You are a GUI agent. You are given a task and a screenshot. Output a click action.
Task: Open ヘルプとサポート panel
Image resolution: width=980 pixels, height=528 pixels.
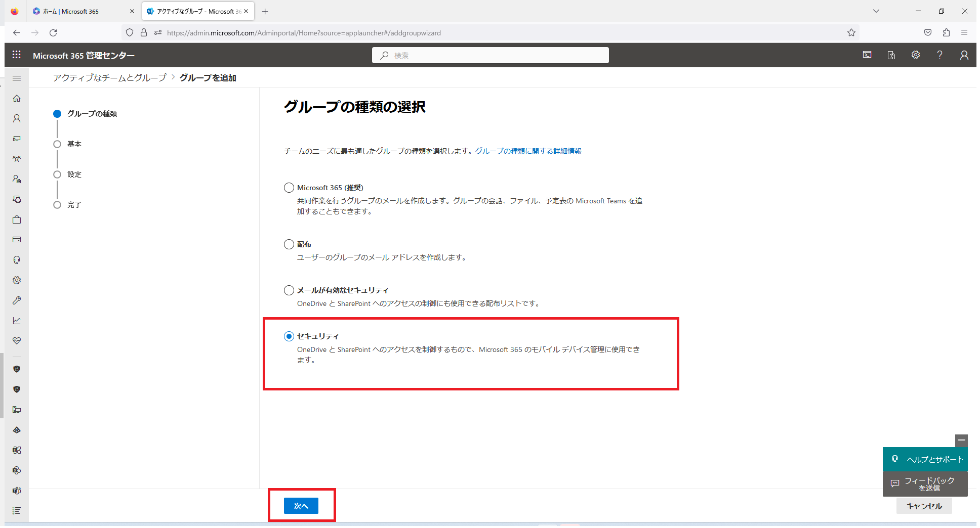[x=925, y=459]
